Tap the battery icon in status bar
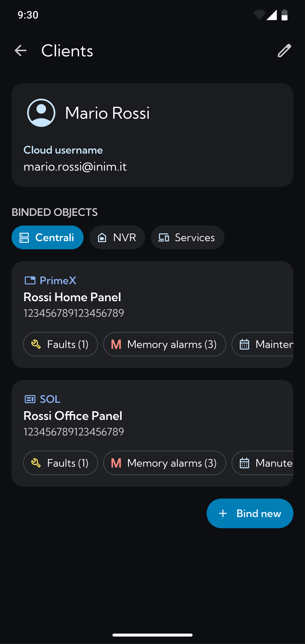Image resolution: width=305 pixels, height=644 pixels. 284,15
